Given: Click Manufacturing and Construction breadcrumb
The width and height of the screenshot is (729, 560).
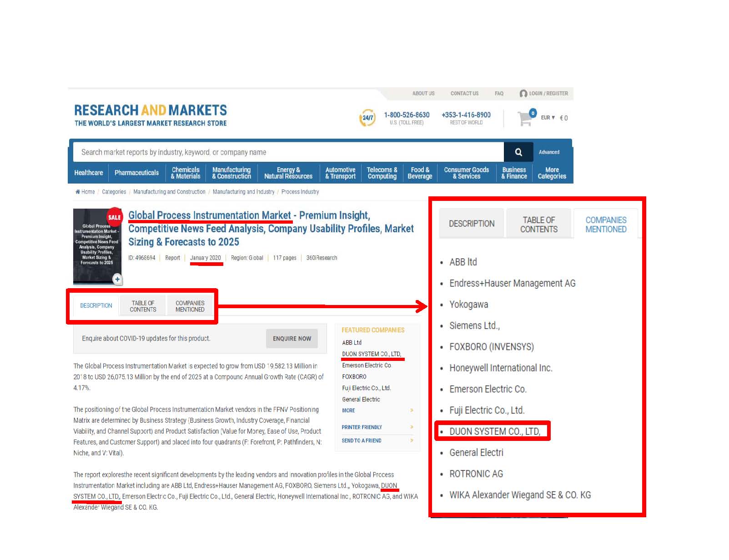Looking at the screenshot, I should pyautogui.click(x=169, y=192).
